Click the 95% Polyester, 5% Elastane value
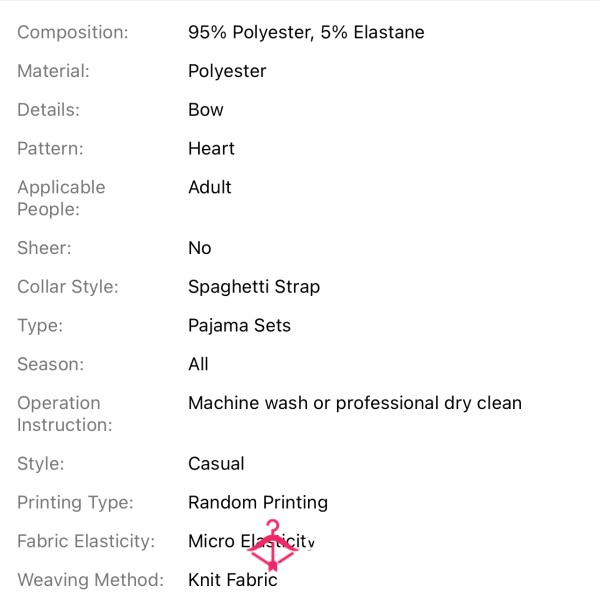 click(x=306, y=32)
